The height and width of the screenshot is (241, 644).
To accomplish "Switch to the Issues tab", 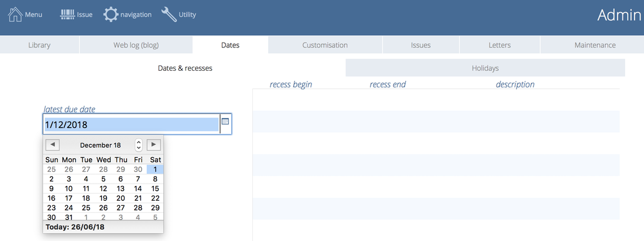I will 420,45.
